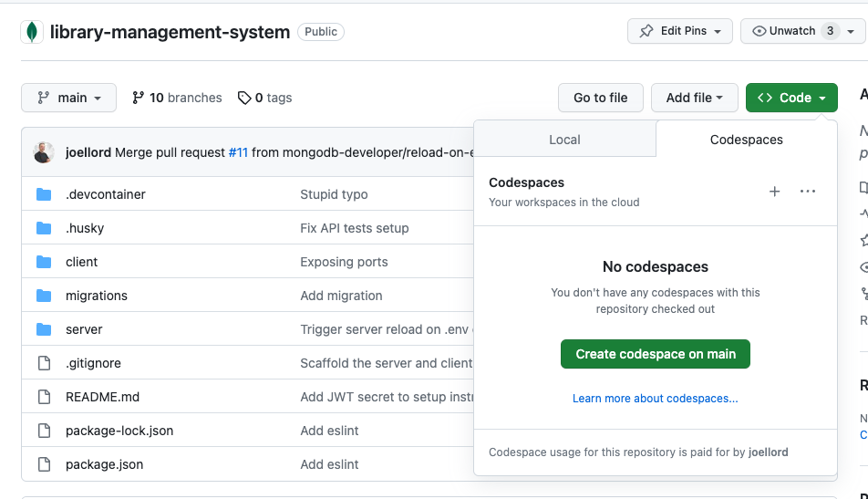
Task: Click the watcher count 3 badge
Action: [830, 31]
